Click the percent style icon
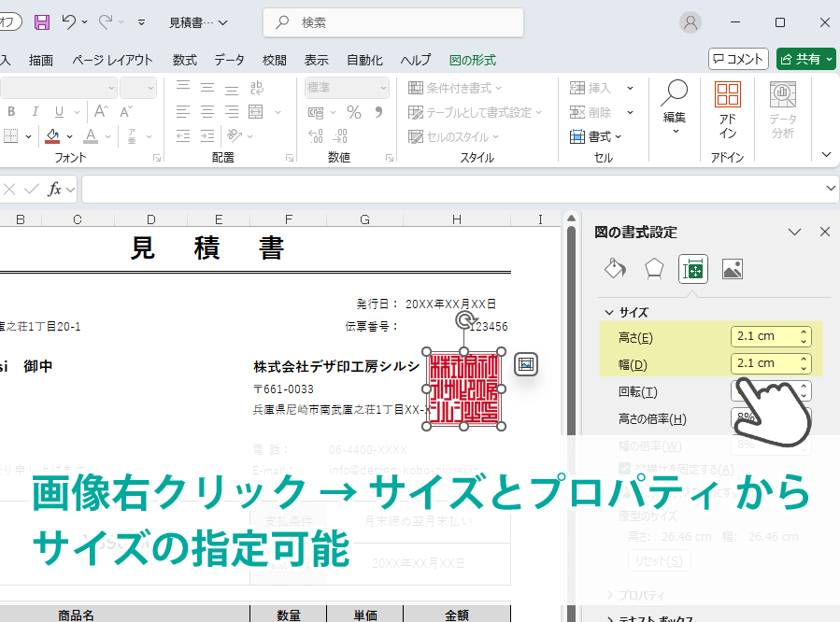840x622 pixels. coord(353,112)
